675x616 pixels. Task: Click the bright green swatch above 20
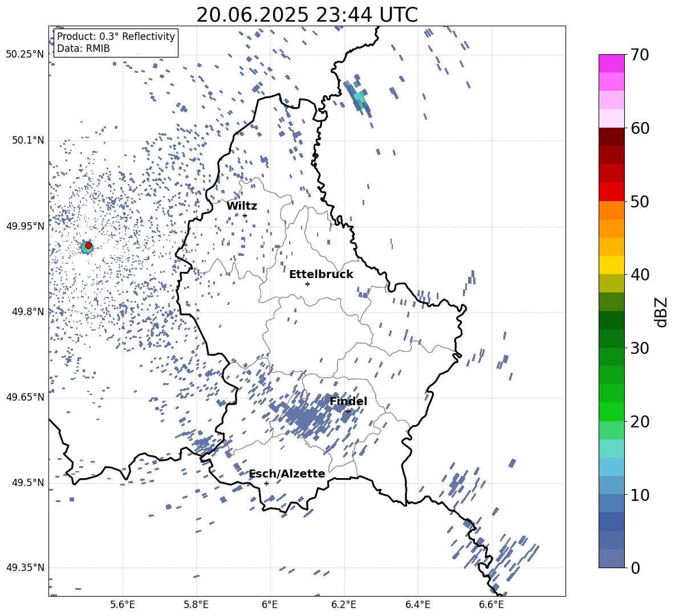611,411
